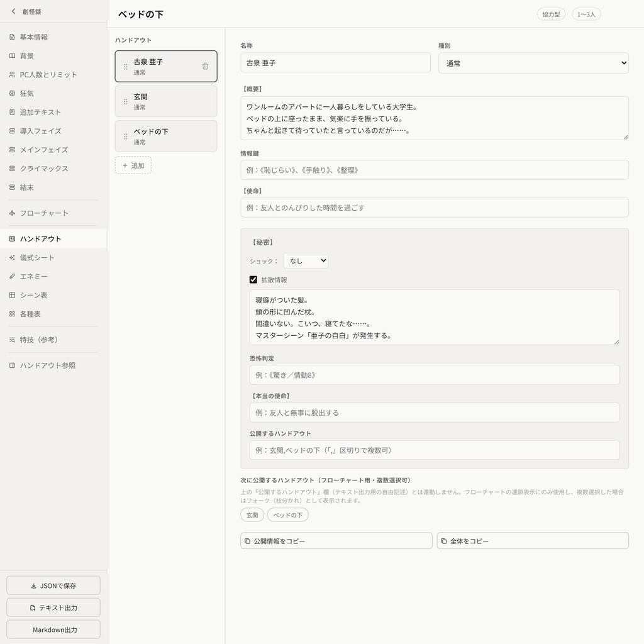Click 公開情報をコピー button
Screen dimensions: 644x644
click(336, 541)
